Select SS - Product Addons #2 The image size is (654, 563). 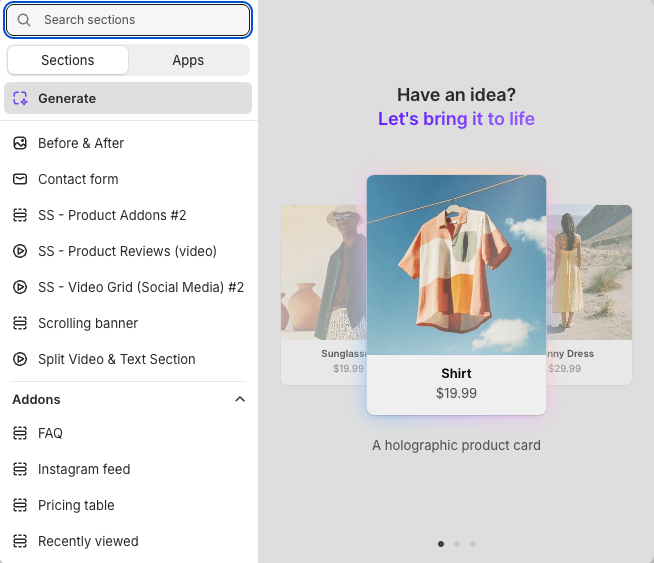click(128, 215)
